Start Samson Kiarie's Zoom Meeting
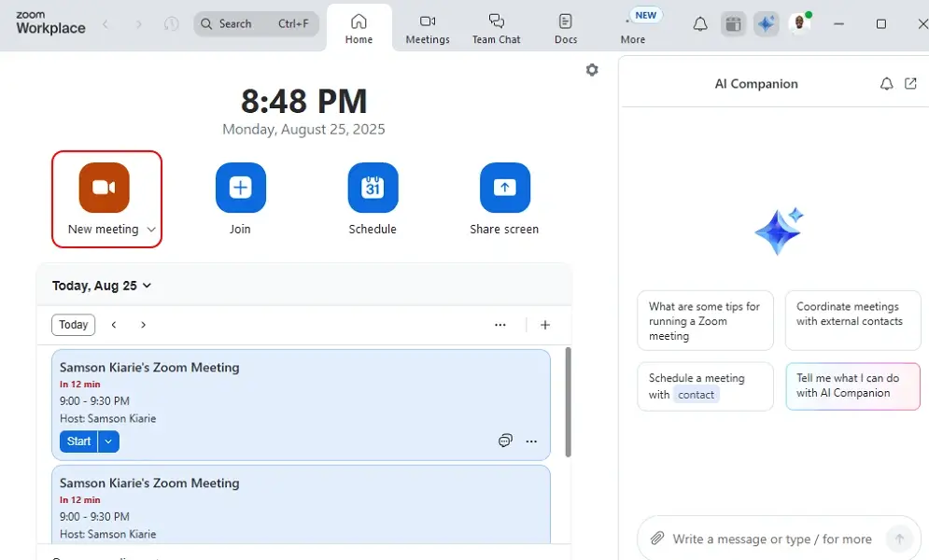 (x=78, y=441)
